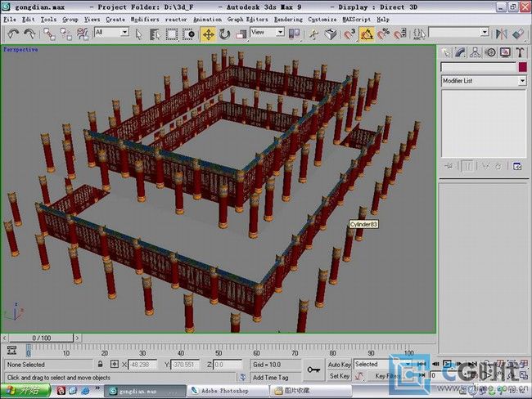Click the Perspective viewport label
Image resolution: width=532 pixels, height=399 pixels.
20,50
